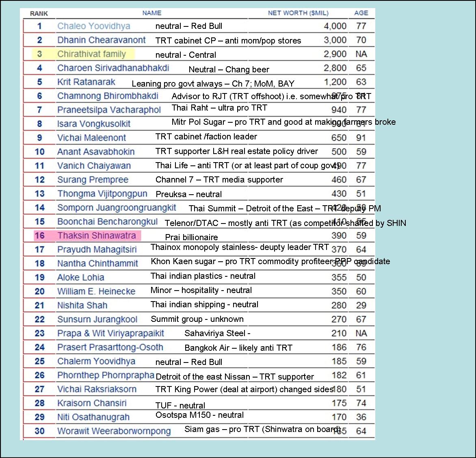Screen dimensions: 476x458
Task: Open the Anant Asavabhokin name link
Action: 96,152
